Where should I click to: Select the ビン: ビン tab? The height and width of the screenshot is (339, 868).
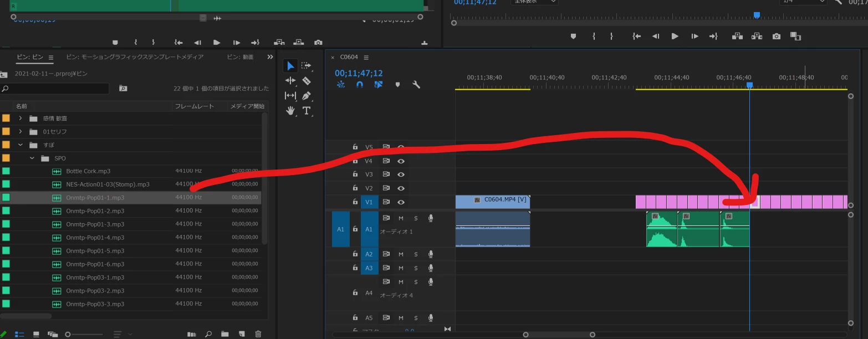coord(30,56)
